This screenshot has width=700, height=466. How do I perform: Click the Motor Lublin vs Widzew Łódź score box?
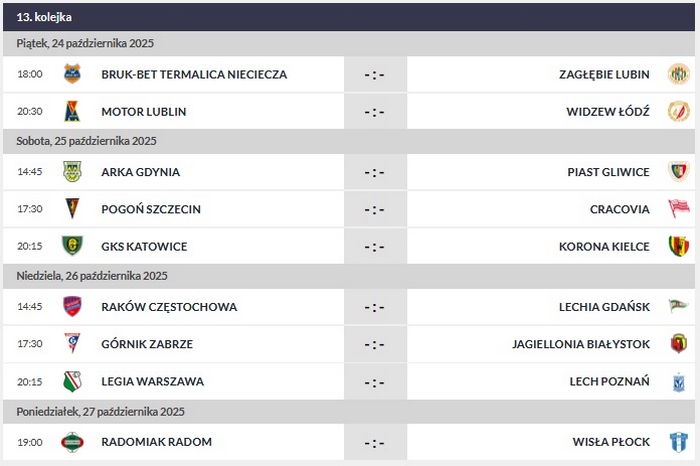coord(375,111)
